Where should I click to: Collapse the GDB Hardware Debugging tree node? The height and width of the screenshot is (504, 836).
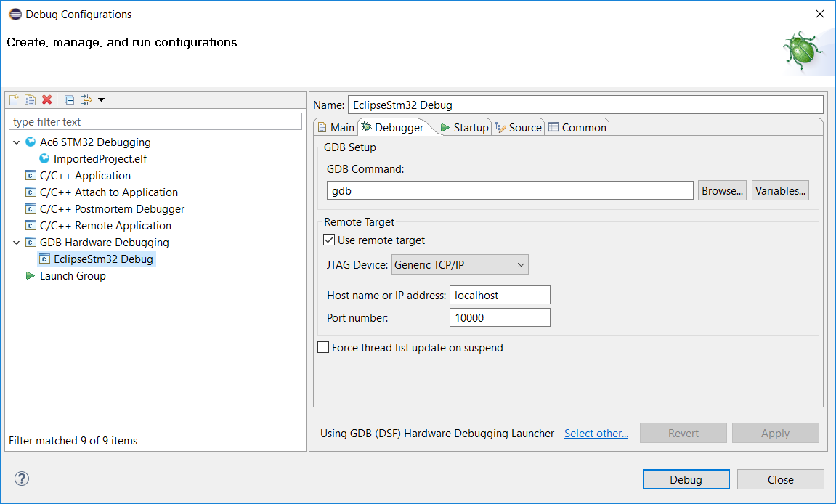(x=16, y=243)
